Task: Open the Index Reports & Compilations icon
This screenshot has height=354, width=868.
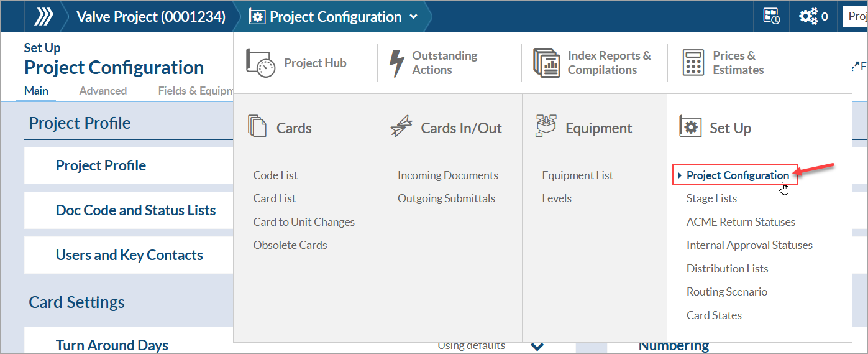Action: [x=546, y=63]
